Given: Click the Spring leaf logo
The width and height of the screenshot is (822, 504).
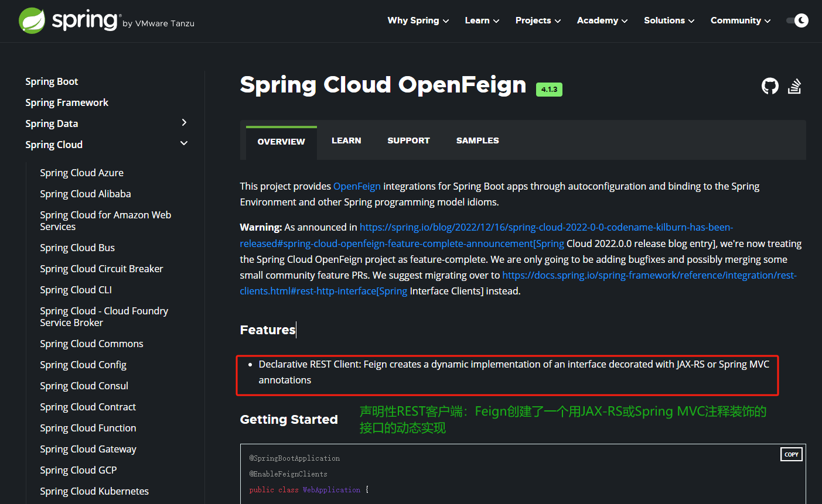Looking at the screenshot, I should [x=32, y=20].
